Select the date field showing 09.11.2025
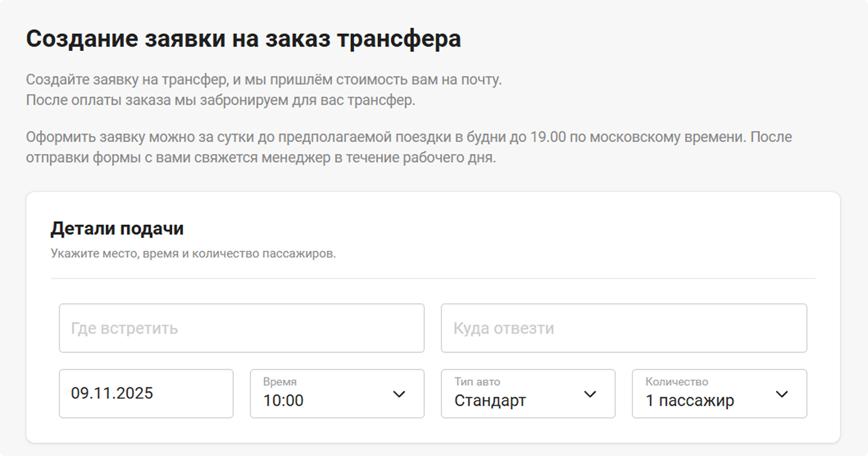The width and height of the screenshot is (868, 456). coord(146,394)
